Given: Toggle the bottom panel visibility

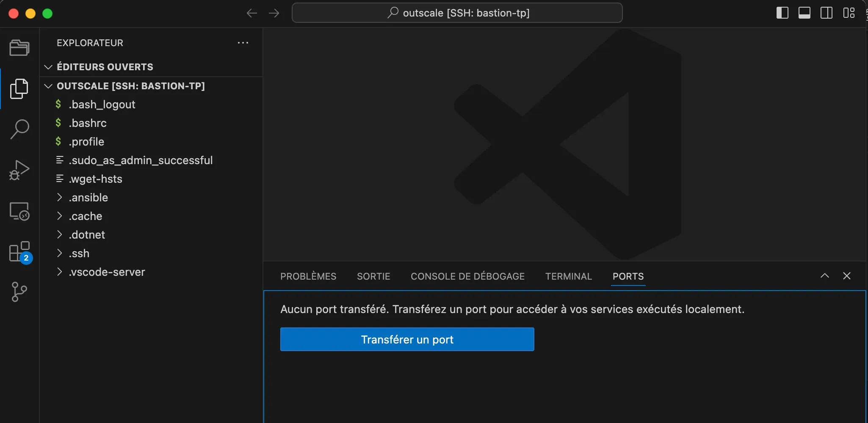Looking at the screenshot, I should coord(804,13).
